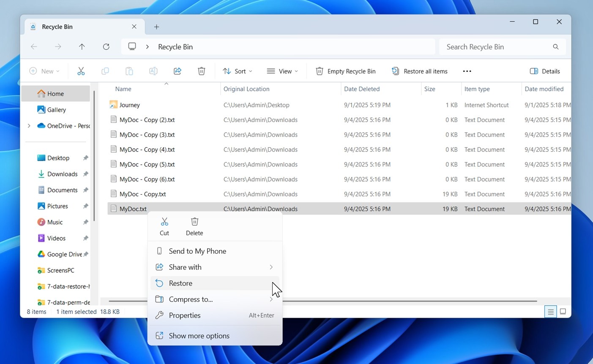
Task: Click the Empty Recycle Bin button
Action: point(345,71)
